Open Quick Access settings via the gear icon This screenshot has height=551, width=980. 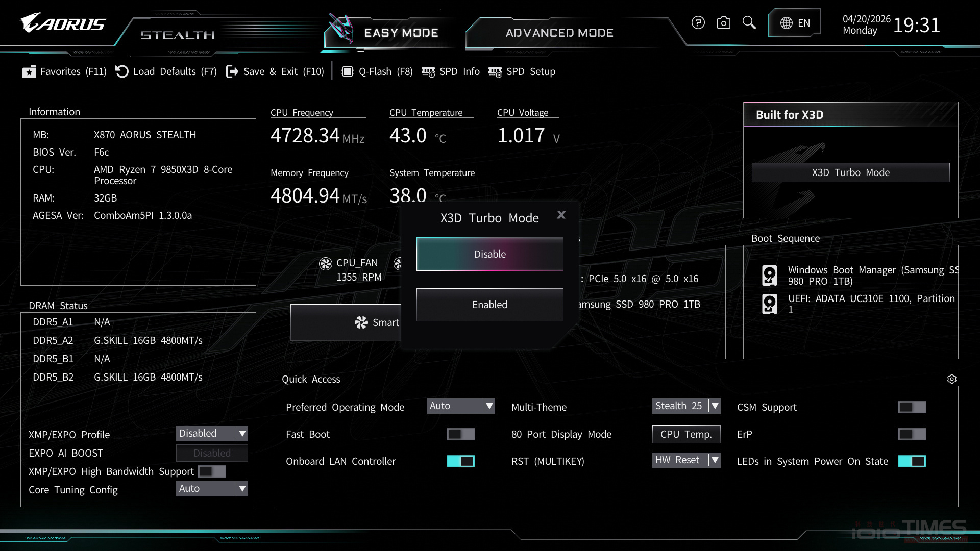(x=952, y=379)
